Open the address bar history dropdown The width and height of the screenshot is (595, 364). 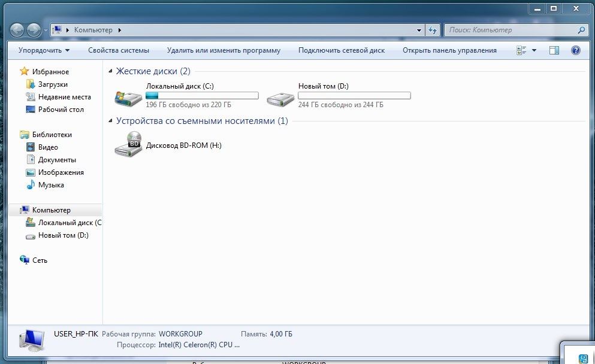419,31
